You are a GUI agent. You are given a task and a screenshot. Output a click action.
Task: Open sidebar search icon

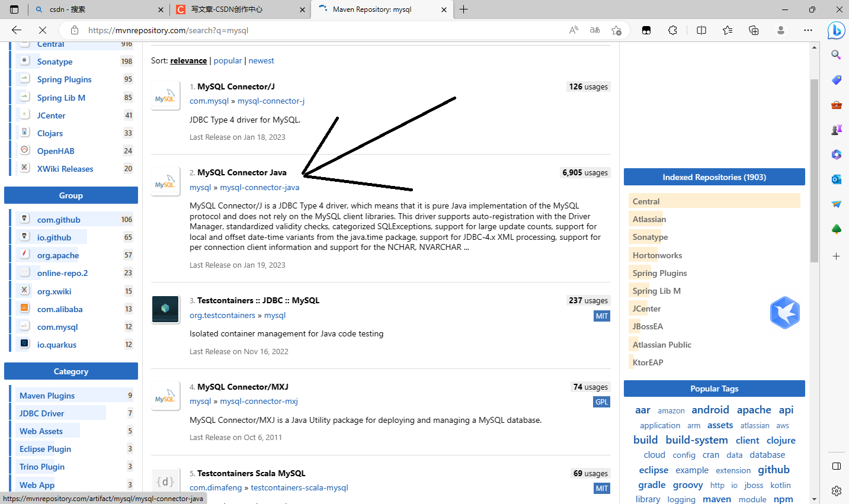coord(836,54)
